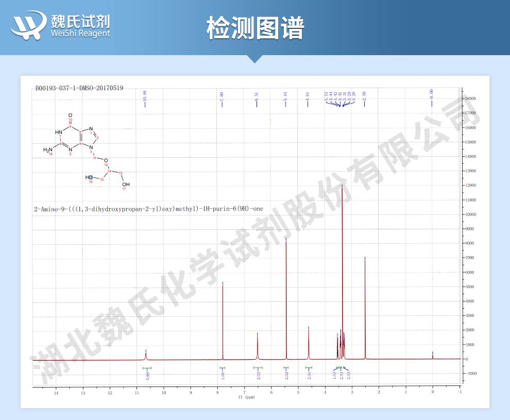Click the 5.44 peak label
510x420 pixels.
point(285,98)
